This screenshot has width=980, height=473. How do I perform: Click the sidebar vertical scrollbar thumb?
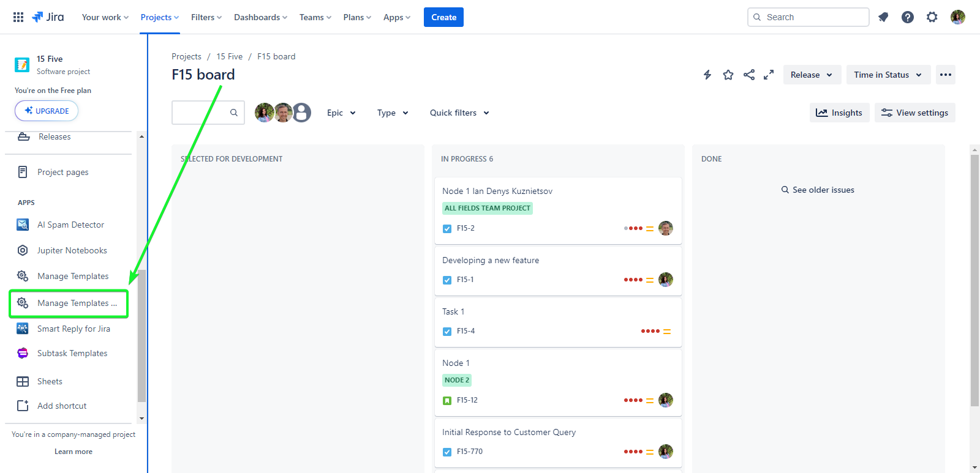pyautogui.click(x=141, y=335)
